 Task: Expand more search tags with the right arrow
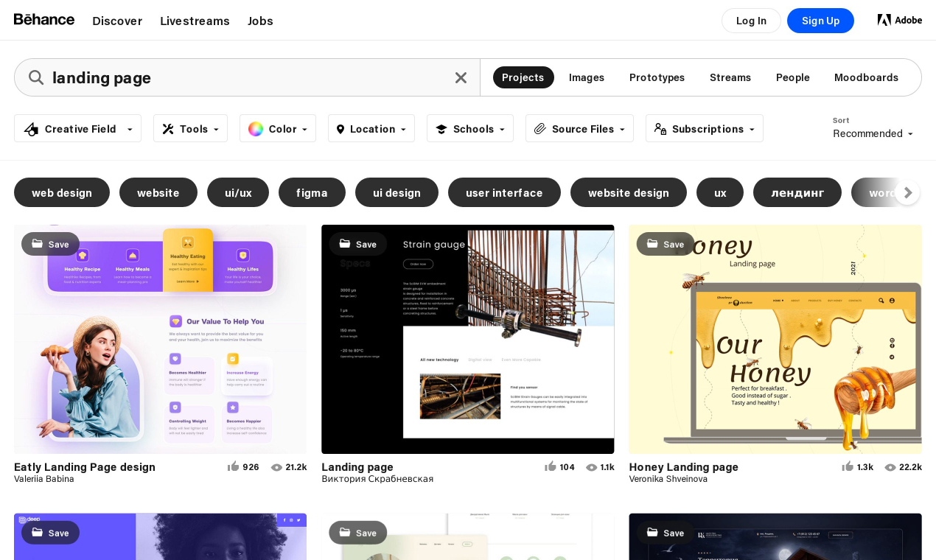pyautogui.click(x=907, y=192)
